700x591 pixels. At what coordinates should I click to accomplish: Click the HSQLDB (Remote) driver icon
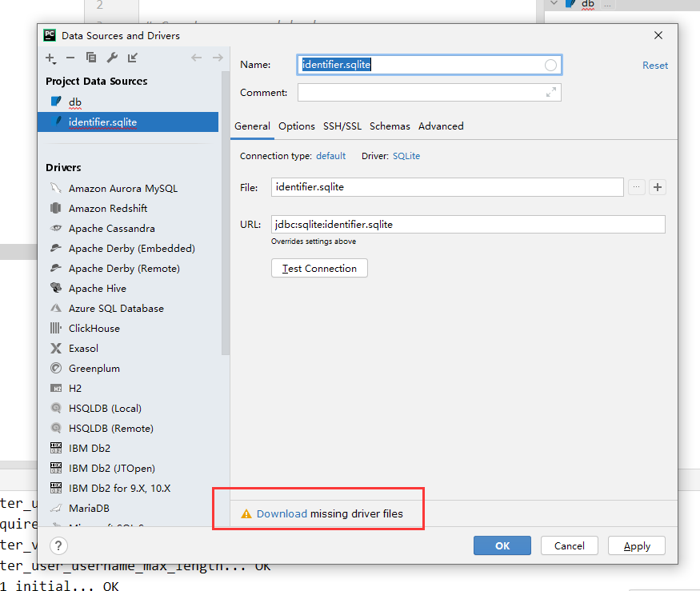56,428
